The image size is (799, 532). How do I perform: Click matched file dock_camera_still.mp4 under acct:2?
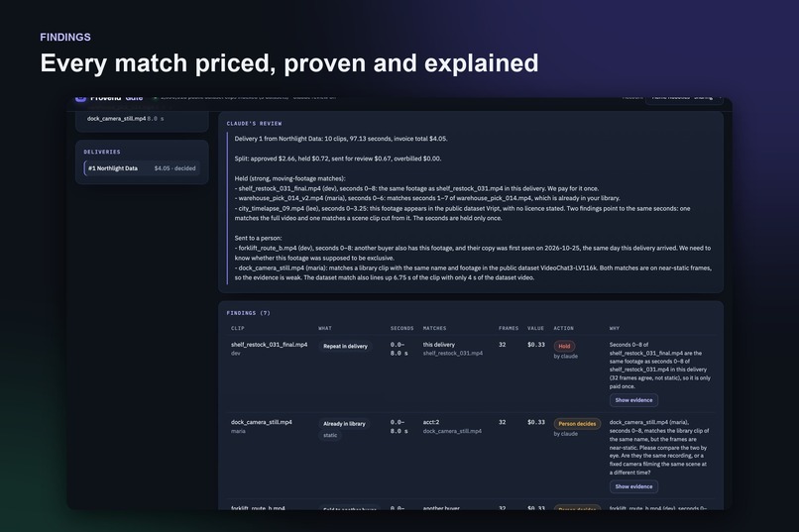[x=452, y=431]
